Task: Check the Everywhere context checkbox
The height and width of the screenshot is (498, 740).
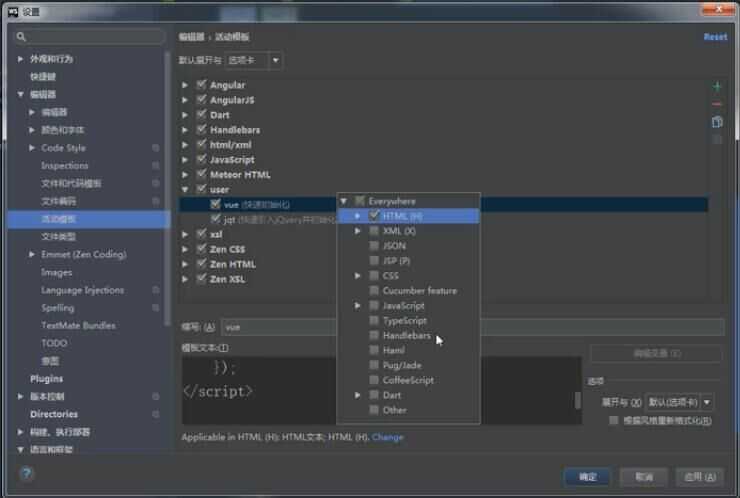Action: click(x=360, y=201)
